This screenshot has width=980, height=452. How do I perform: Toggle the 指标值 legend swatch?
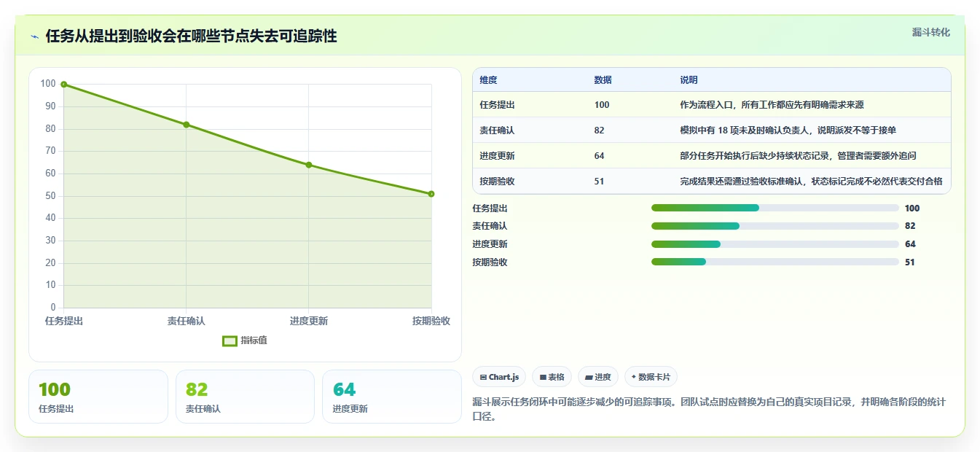pyautogui.click(x=230, y=340)
